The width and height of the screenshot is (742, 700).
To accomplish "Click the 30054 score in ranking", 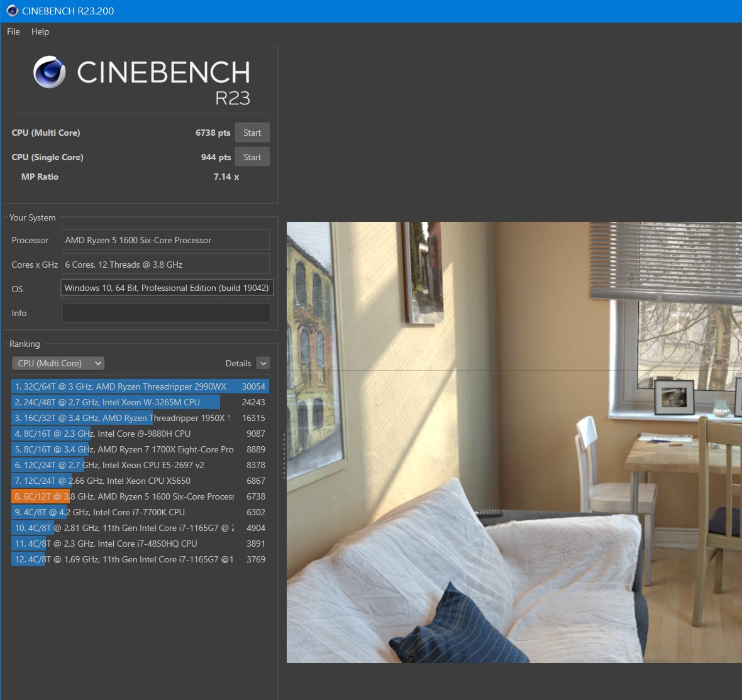I will pos(253,386).
